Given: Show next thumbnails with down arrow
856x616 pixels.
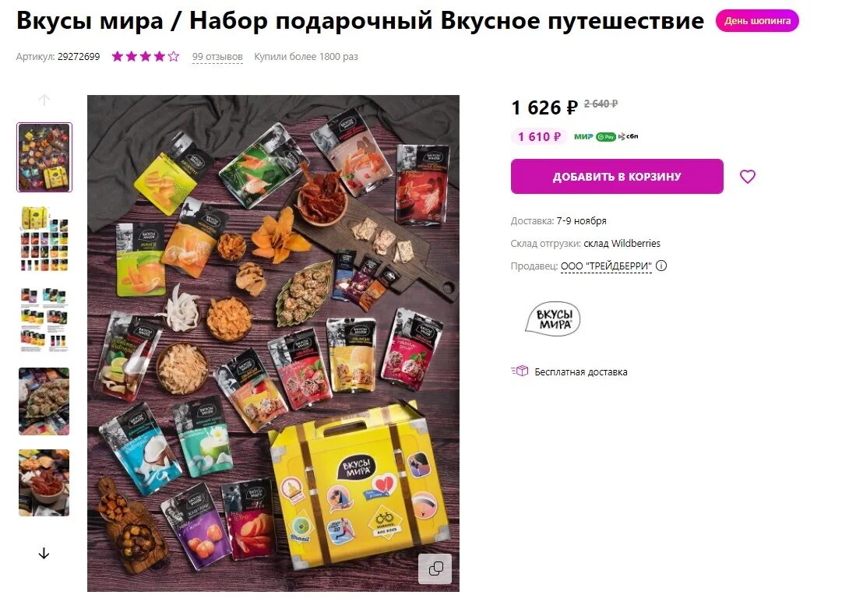Looking at the screenshot, I should [44, 554].
